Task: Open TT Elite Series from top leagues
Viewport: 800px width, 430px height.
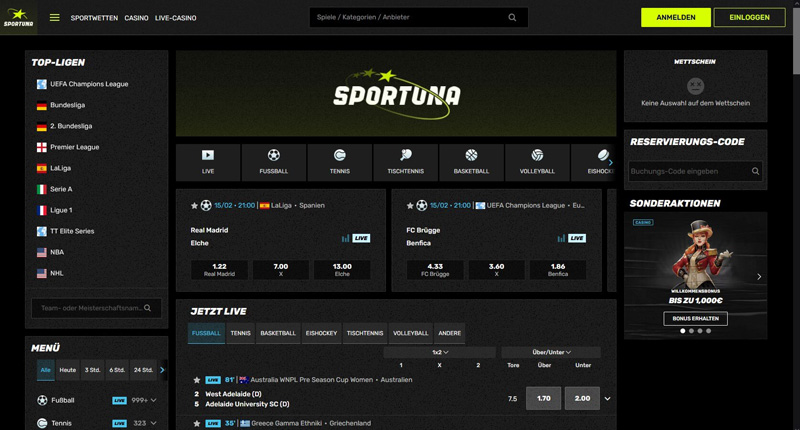Action: pos(66,231)
